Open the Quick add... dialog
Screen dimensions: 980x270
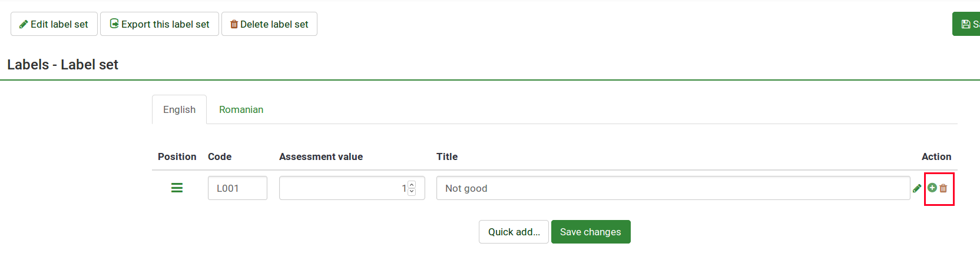pos(514,232)
